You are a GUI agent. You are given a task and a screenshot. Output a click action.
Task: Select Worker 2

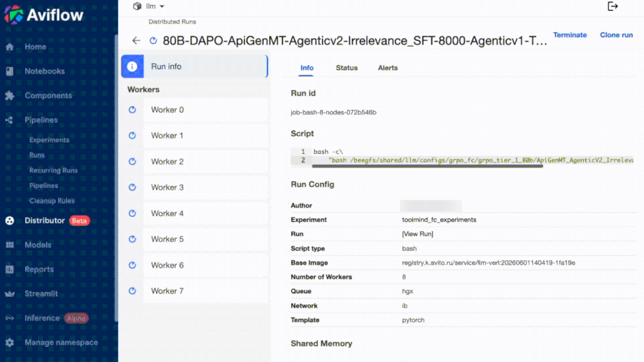tap(206, 162)
